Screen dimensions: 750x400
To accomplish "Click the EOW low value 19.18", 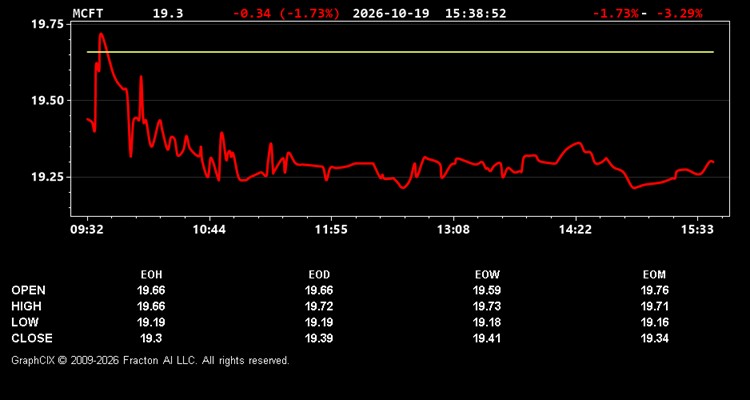I will pos(487,322).
